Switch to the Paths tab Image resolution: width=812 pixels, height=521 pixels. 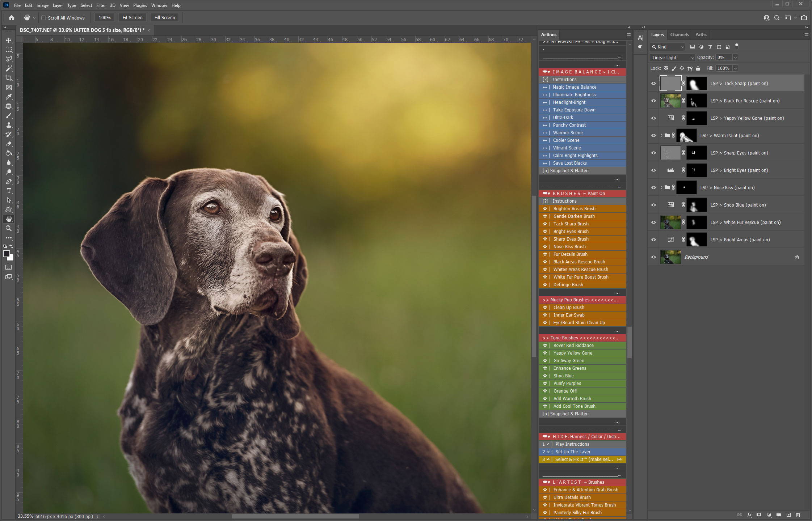click(x=700, y=35)
